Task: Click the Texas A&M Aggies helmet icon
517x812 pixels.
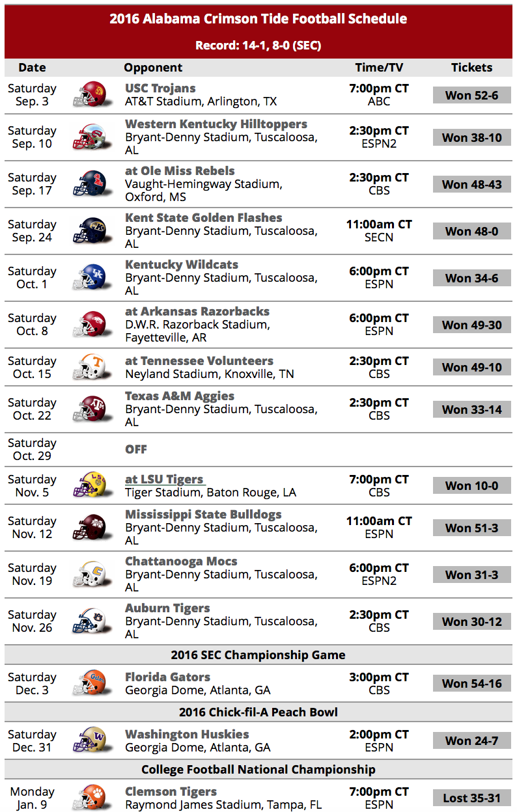Action: pyautogui.click(x=89, y=409)
